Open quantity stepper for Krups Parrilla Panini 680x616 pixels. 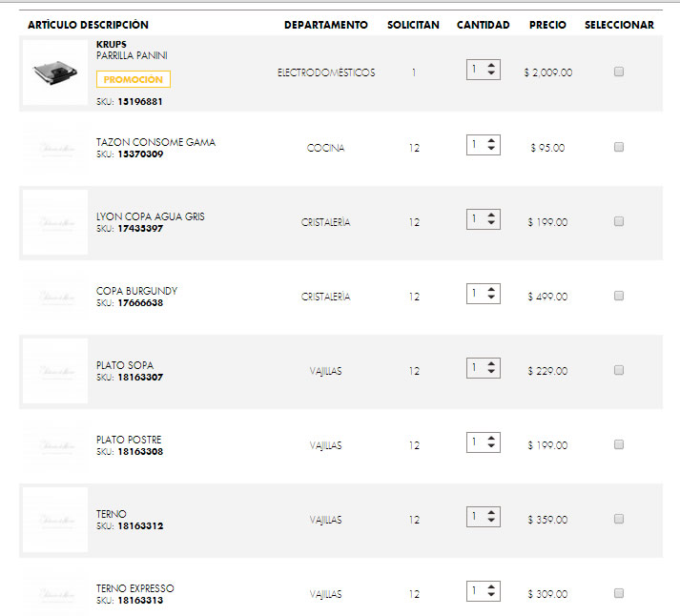click(x=484, y=70)
